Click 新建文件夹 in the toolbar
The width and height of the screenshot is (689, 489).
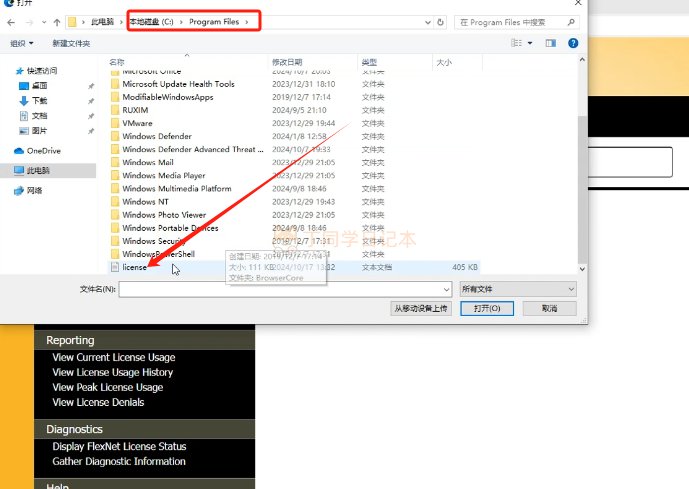pos(71,43)
